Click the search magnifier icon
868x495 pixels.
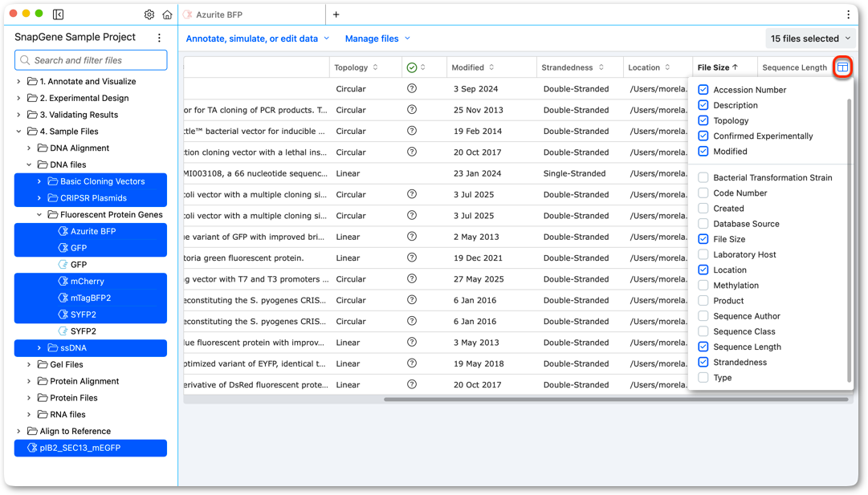click(25, 59)
